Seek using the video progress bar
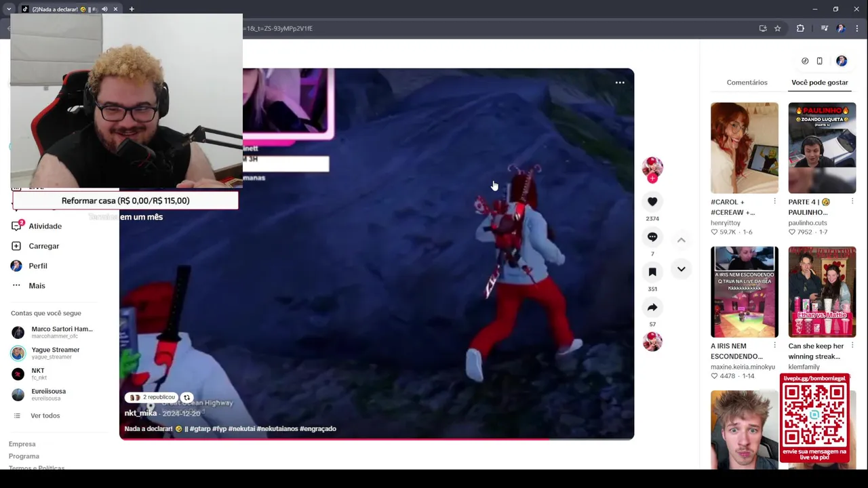868x488 pixels. coord(376,439)
